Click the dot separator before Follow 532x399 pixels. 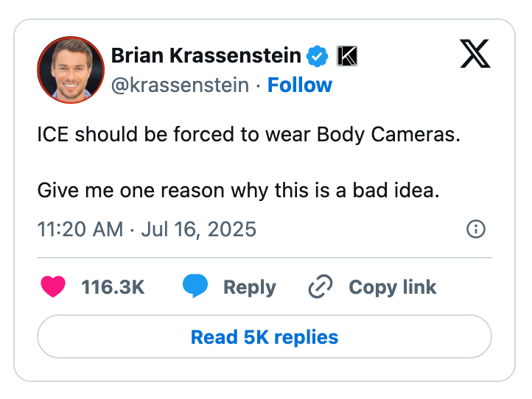click(259, 86)
